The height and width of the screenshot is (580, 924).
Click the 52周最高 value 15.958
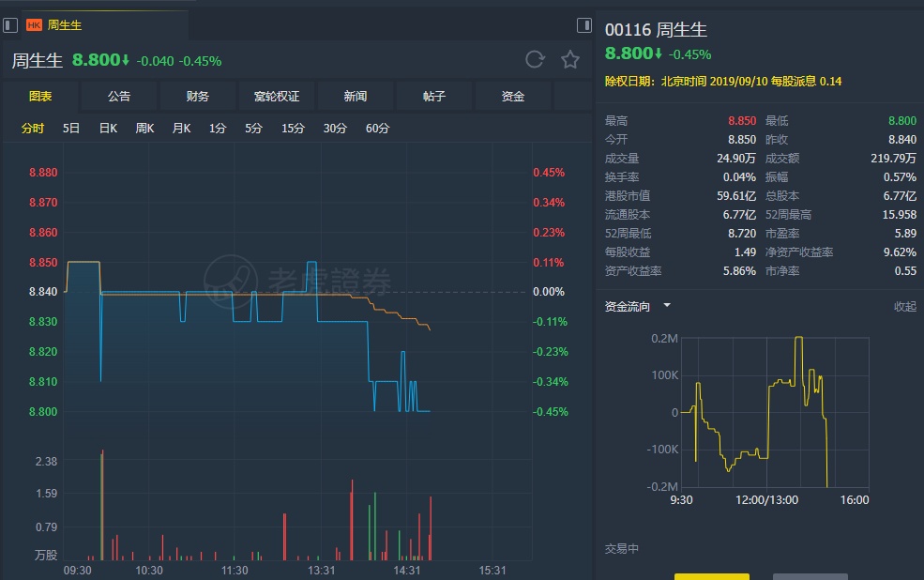900,215
